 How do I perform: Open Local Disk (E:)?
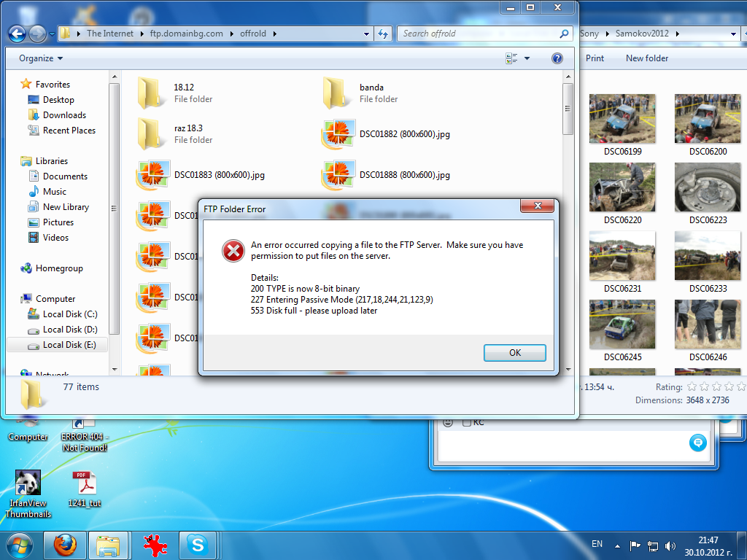coord(58,345)
